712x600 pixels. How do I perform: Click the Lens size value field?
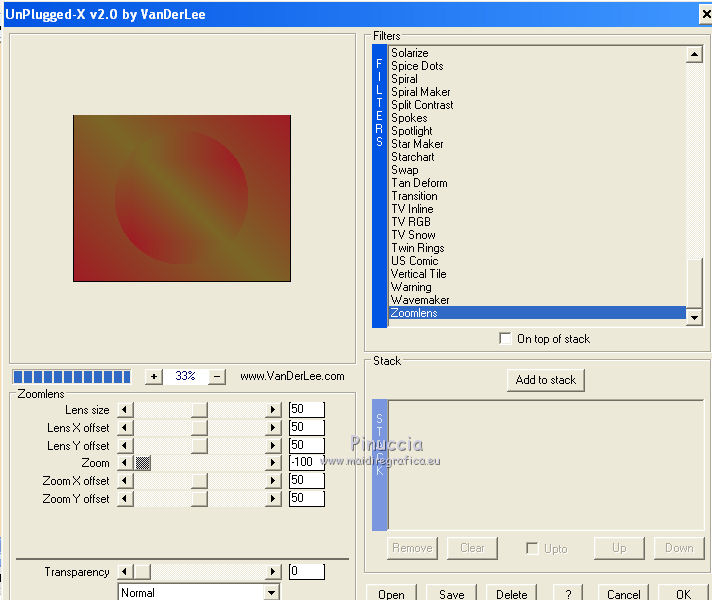307,410
